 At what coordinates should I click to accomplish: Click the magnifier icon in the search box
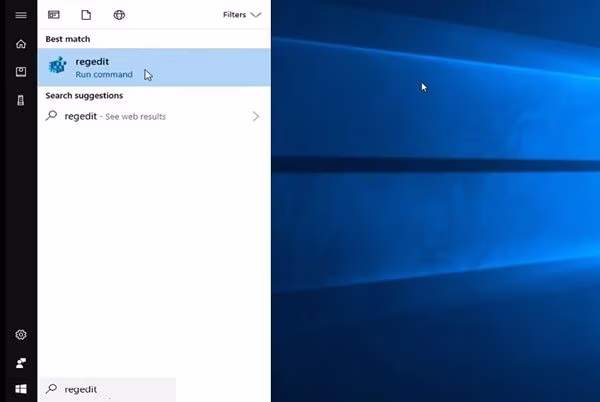coord(51,389)
